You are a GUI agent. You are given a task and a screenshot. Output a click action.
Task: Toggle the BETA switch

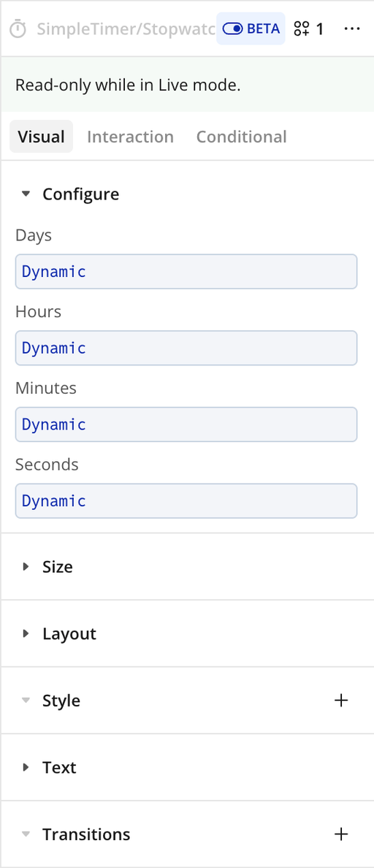click(251, 28)
